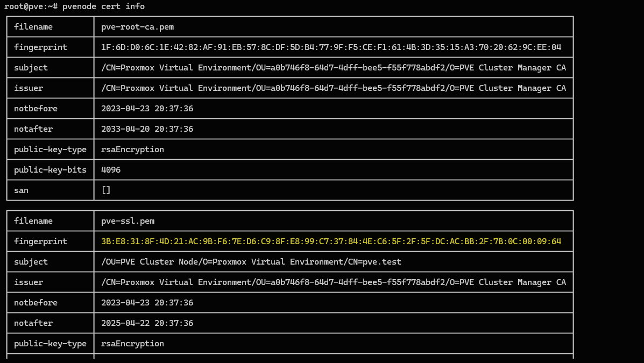Click the yellow highlighted pve-ssl fingerprint

[x=331, y=241]
